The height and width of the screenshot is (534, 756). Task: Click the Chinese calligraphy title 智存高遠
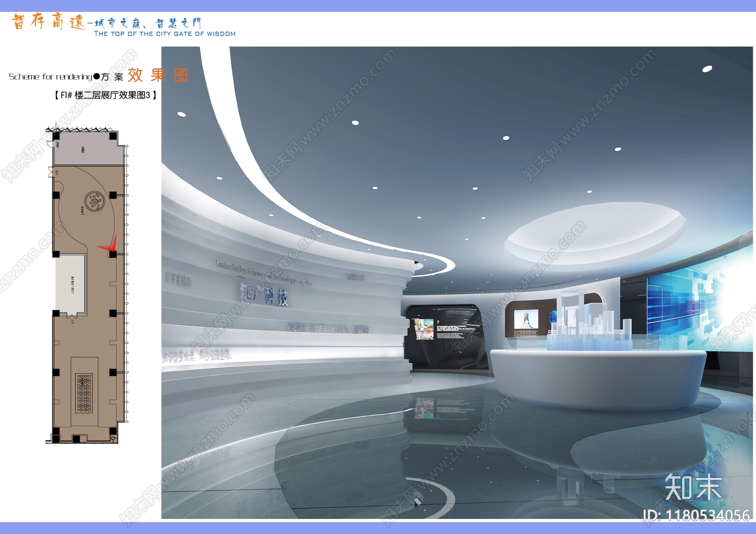(48, 22)
